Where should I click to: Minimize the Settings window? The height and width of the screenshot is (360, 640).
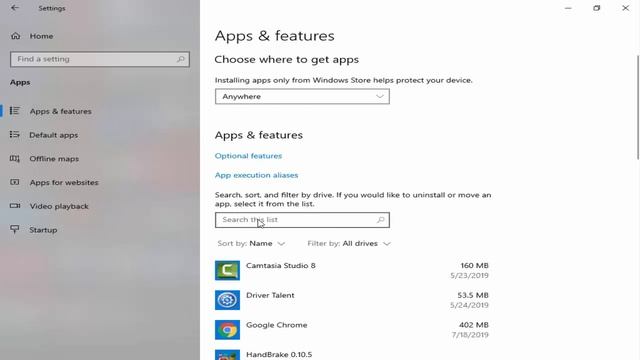(x=568, y=8)
